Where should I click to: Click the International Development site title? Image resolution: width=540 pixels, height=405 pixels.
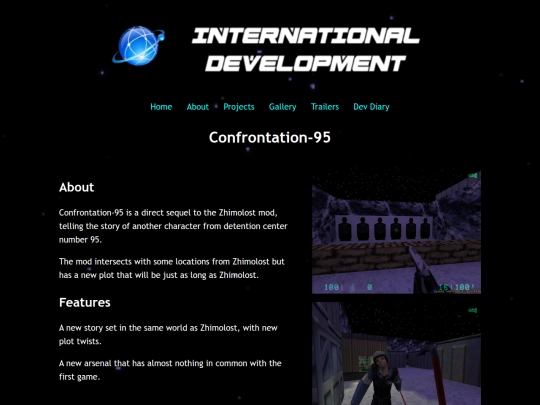click(x=305, y=50)
